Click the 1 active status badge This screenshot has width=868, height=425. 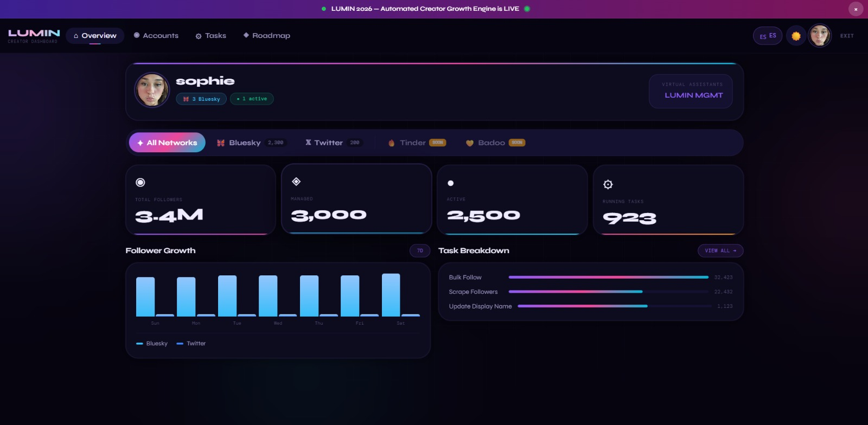252,99
